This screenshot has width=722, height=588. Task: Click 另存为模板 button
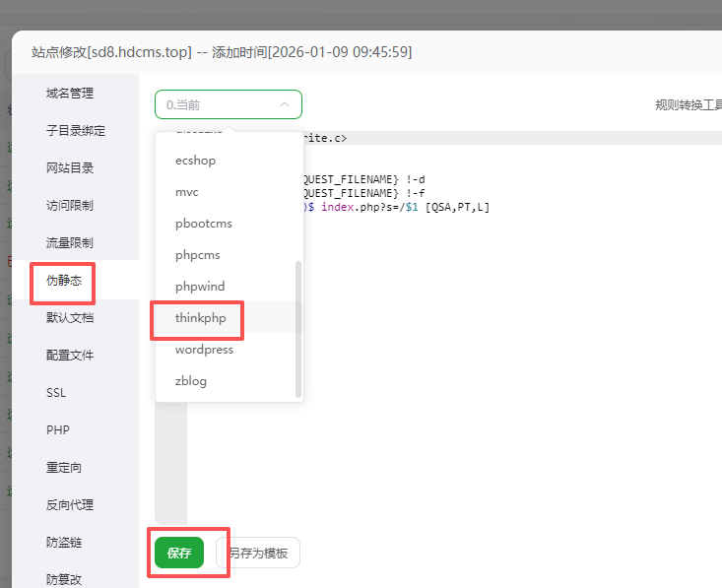tap(258, 553)
